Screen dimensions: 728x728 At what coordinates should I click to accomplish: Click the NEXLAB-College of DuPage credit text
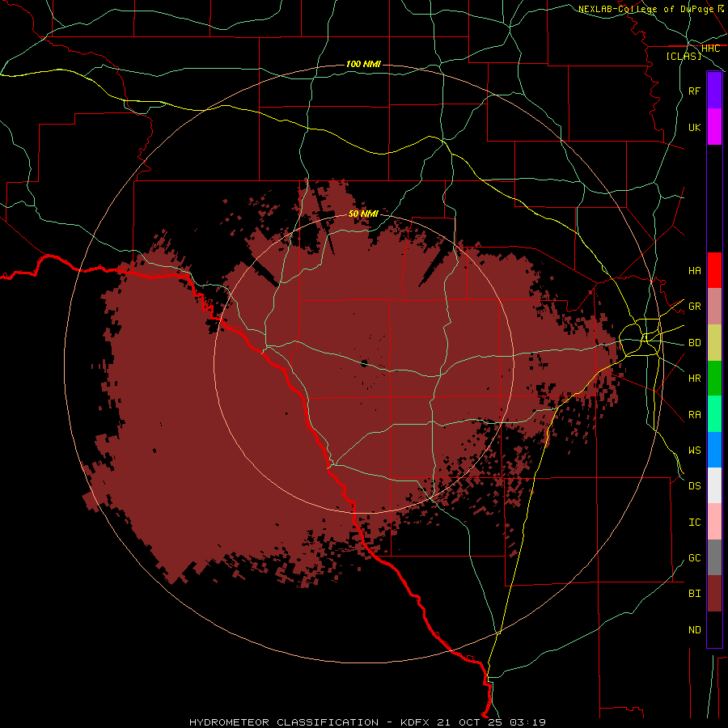click(x=645, y=9)
